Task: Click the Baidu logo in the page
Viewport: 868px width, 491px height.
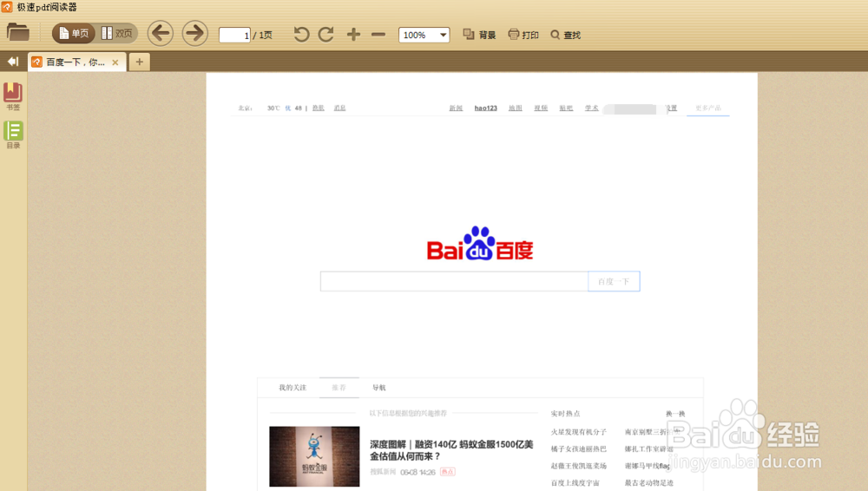Action: 479,244
